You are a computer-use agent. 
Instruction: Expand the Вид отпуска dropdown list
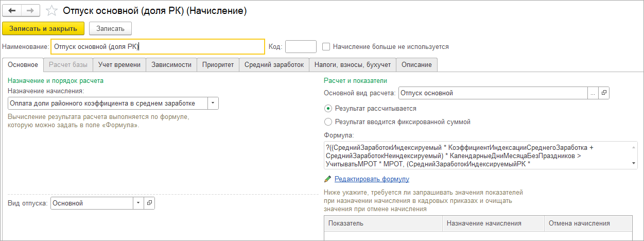(138, 203)
